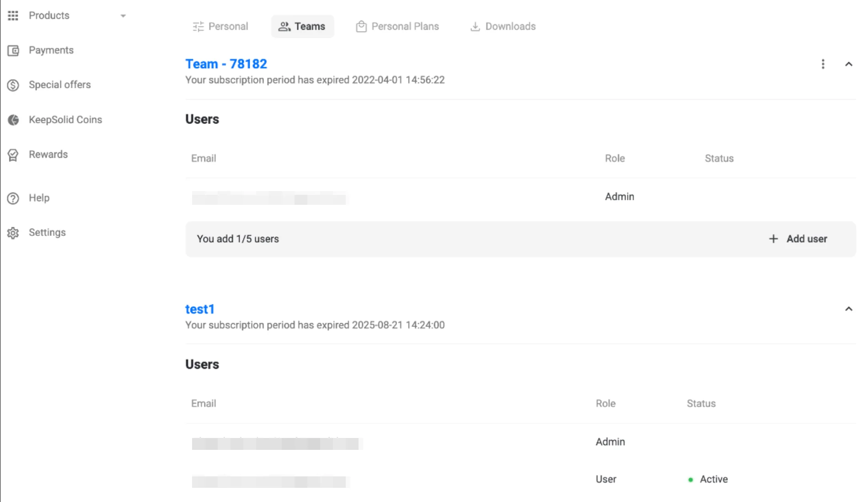Collapse the test1 team section

pos(848,309)
